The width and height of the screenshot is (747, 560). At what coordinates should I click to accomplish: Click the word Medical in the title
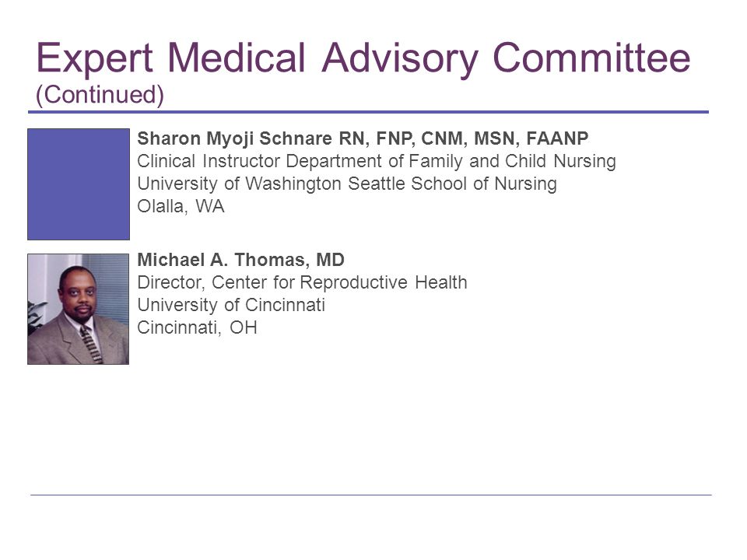click(x=237, y=58)
